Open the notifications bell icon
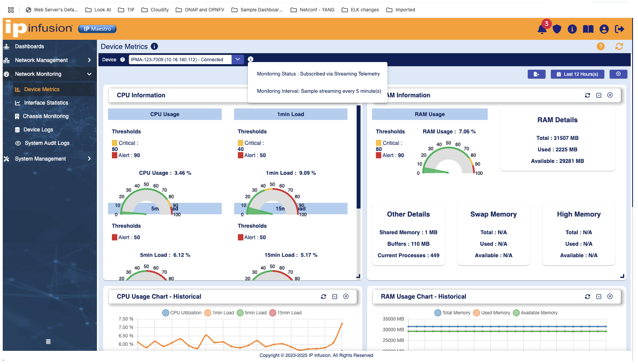This screenshot has height=364, width=638. point(541,29)
